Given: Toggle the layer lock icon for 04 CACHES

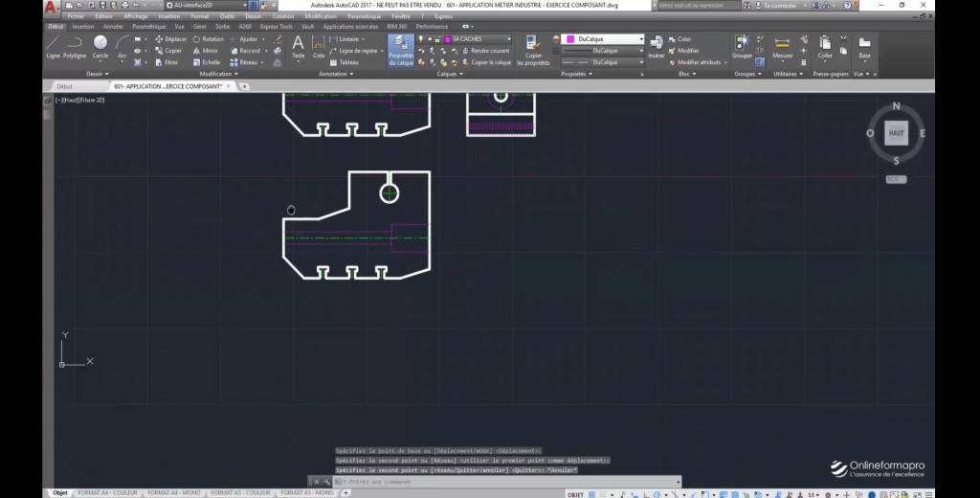Looking at the screenshot, I should click(437, 39).
